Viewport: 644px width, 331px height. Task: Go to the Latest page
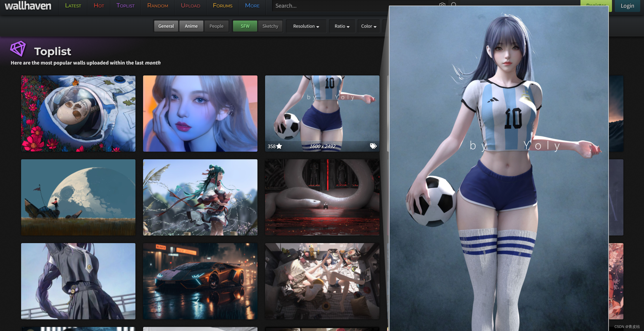pos(73,6)
